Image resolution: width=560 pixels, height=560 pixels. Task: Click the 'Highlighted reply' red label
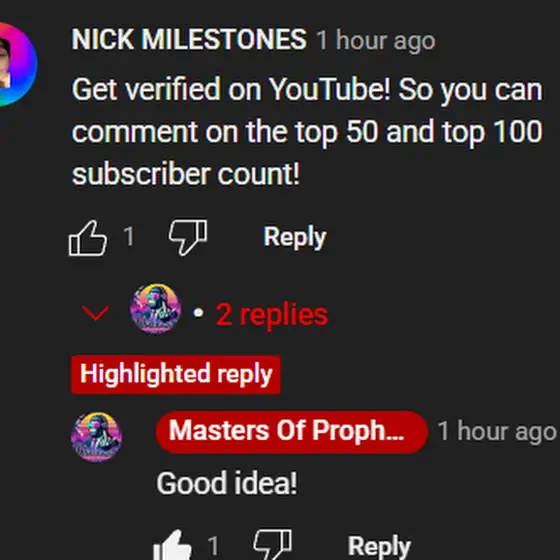(x=176, y=375)
